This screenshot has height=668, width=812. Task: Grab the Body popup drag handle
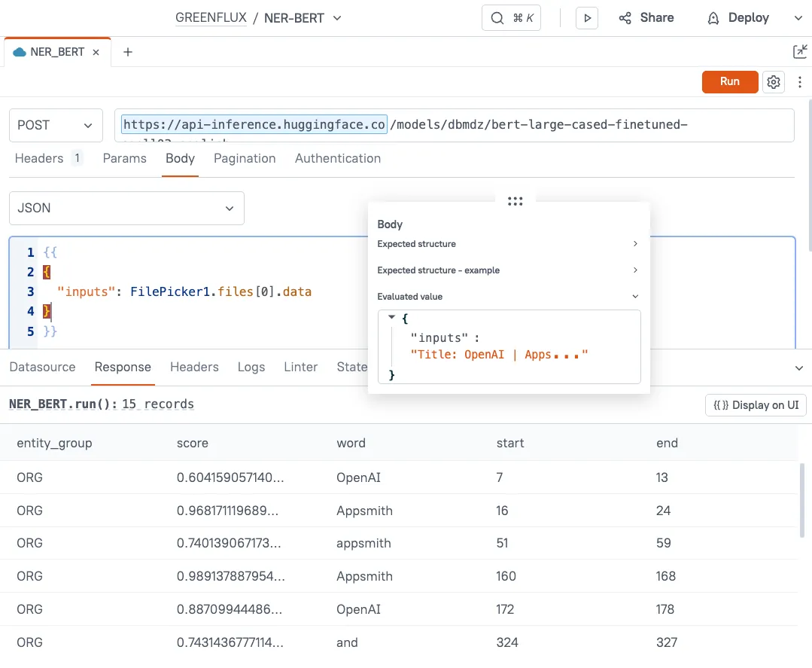pyautogui.click(x=515, y=201)
